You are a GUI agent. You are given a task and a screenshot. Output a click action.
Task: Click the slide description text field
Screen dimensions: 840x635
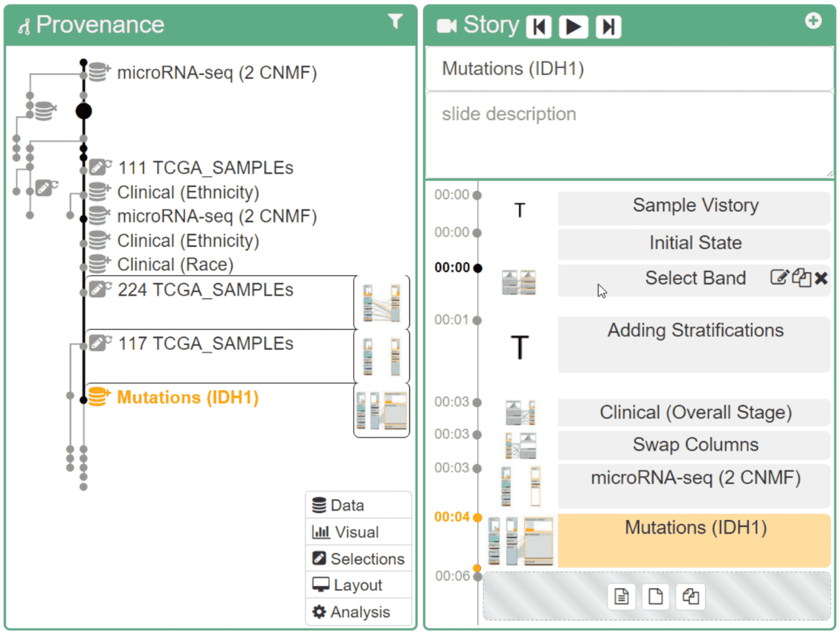tap(629, 135)
